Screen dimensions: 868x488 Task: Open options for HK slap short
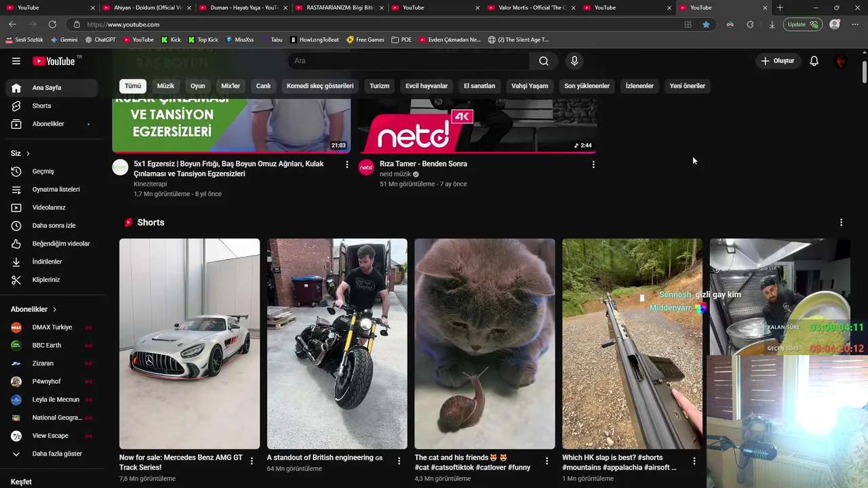[694, 461]
